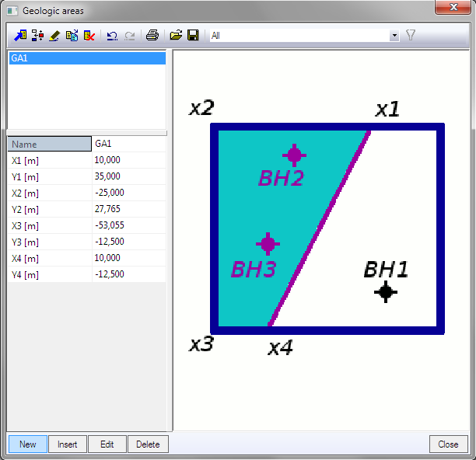Click the X4 [m] property label

coord(50,258)
